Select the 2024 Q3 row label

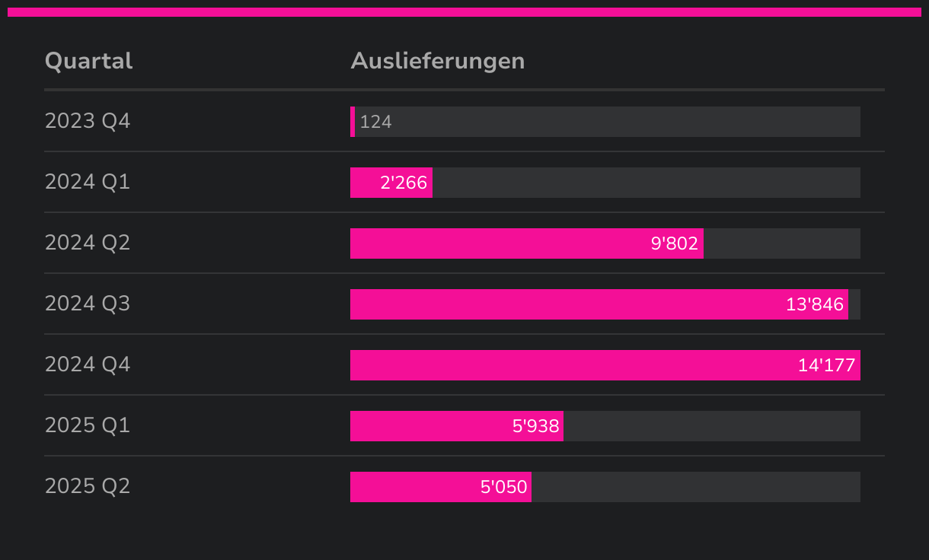pos(88,304)
